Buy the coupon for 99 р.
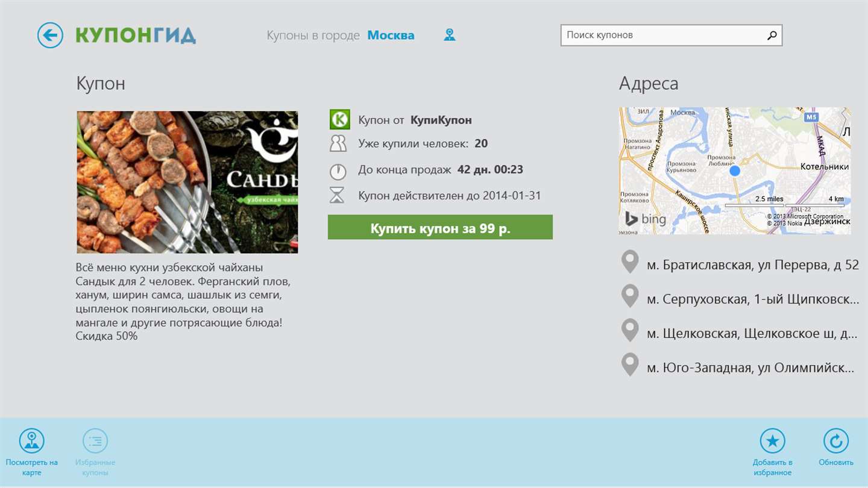Viewport: 868px width, 488px height. pos(440,227)
